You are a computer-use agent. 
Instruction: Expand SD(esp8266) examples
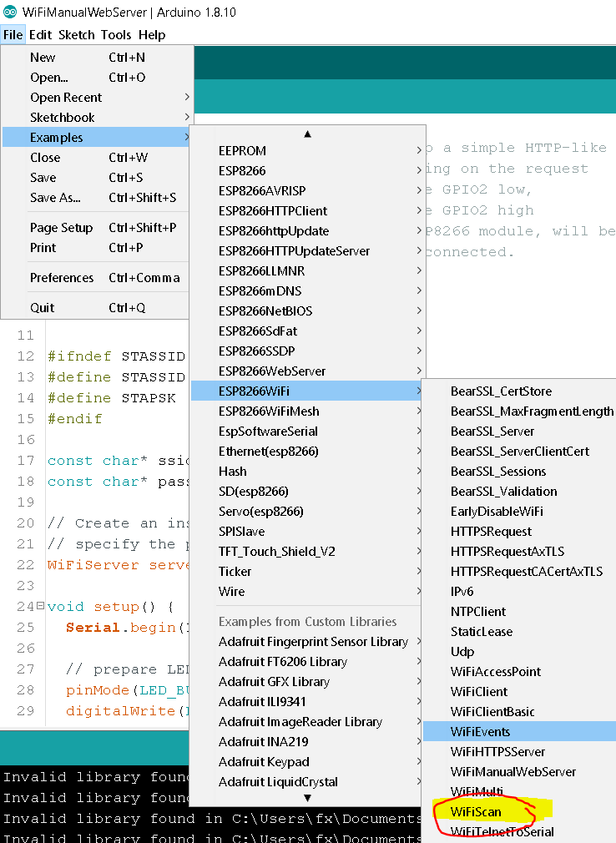pyautogui.click(x=307, y=491)
